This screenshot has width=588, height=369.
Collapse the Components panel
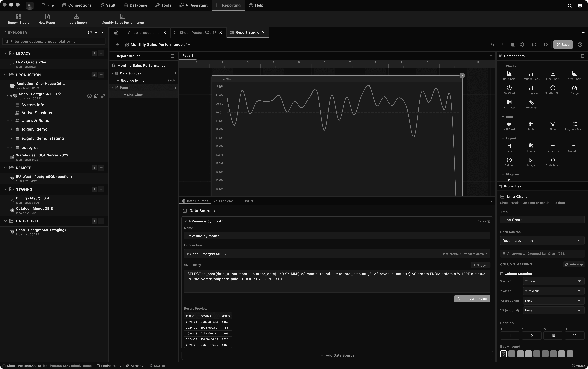click(x=582, y=56)
